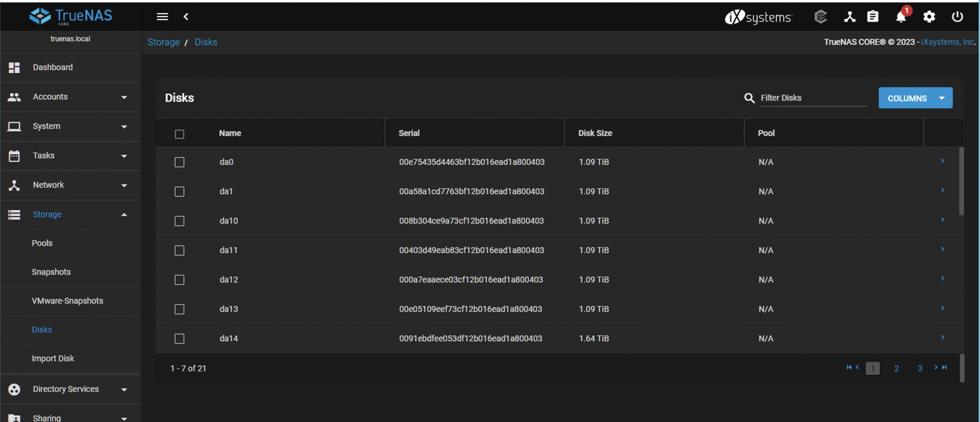Open the COLUMNS dropdown
Viewport: 980px width, 422px height.
click(x=915, y=98)
